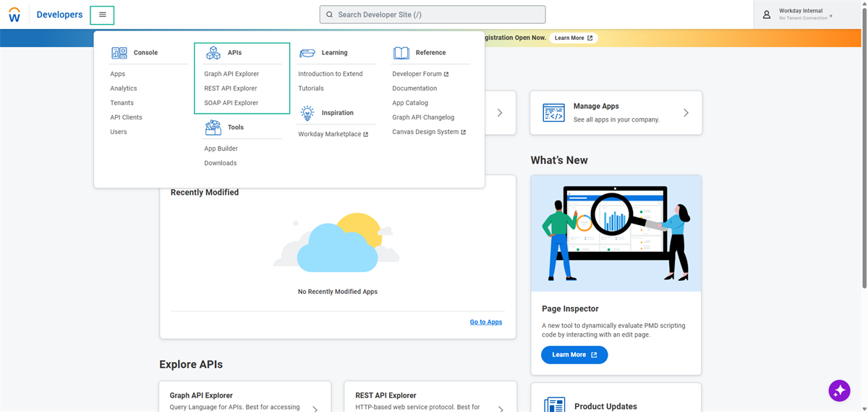Open REST API Explorer card chevron
This screenshot has height=412, width=868.
point(500,408)
